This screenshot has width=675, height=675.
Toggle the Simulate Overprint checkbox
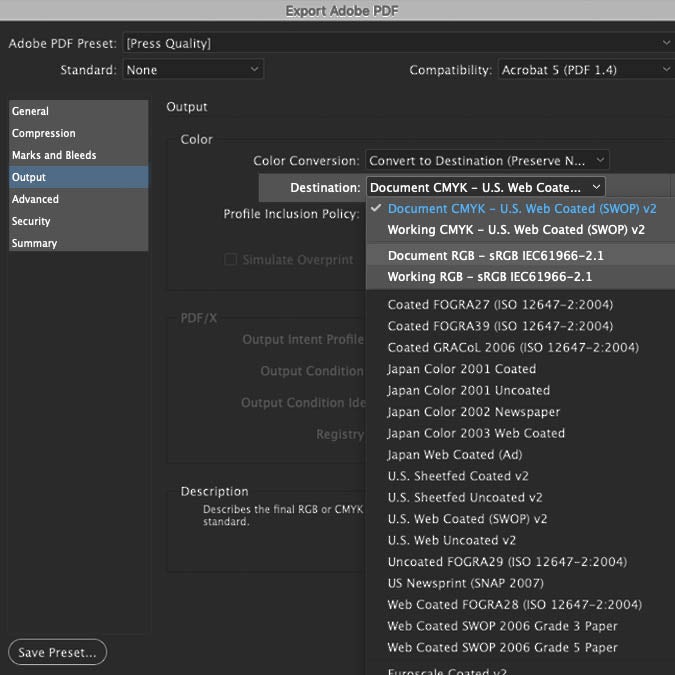coord(231,260)
